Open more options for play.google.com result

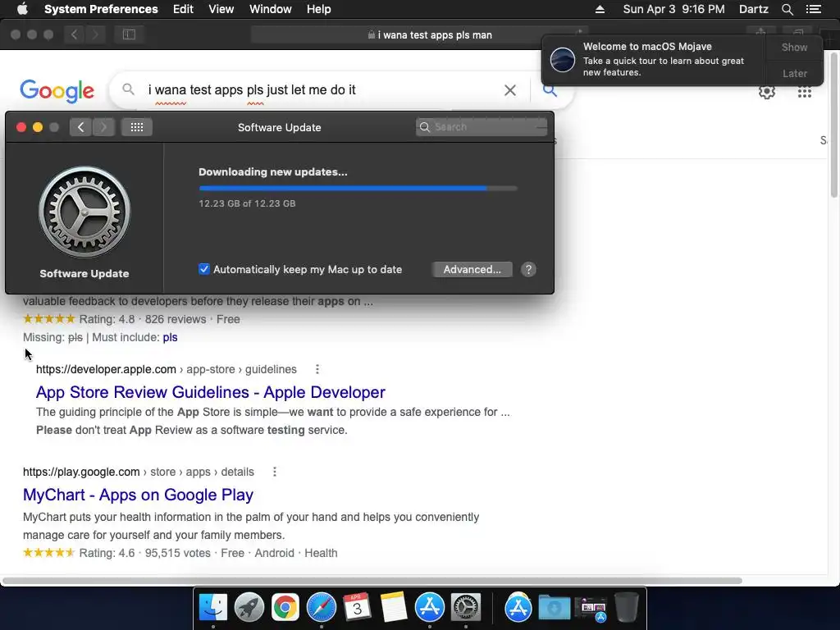point(274,472)
